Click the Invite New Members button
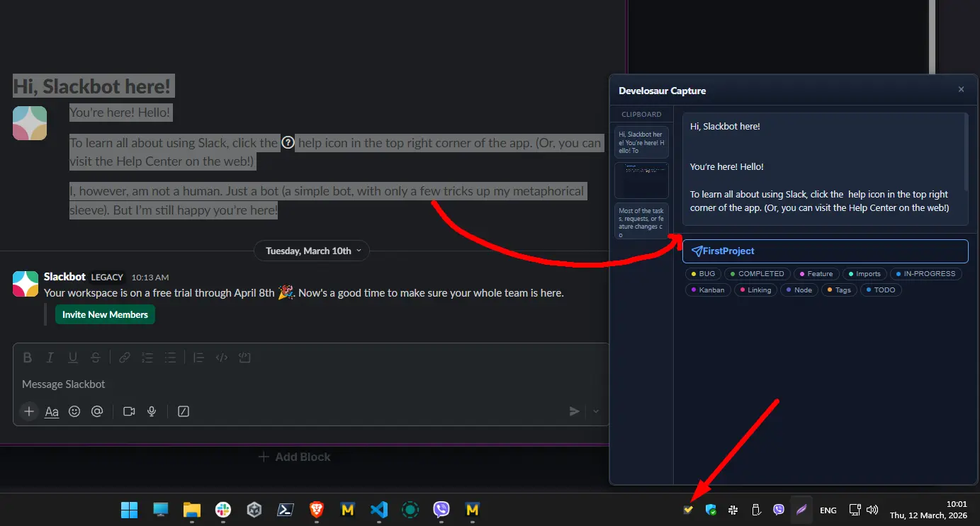This screenshot has width=980, height=526. point(105,314)
